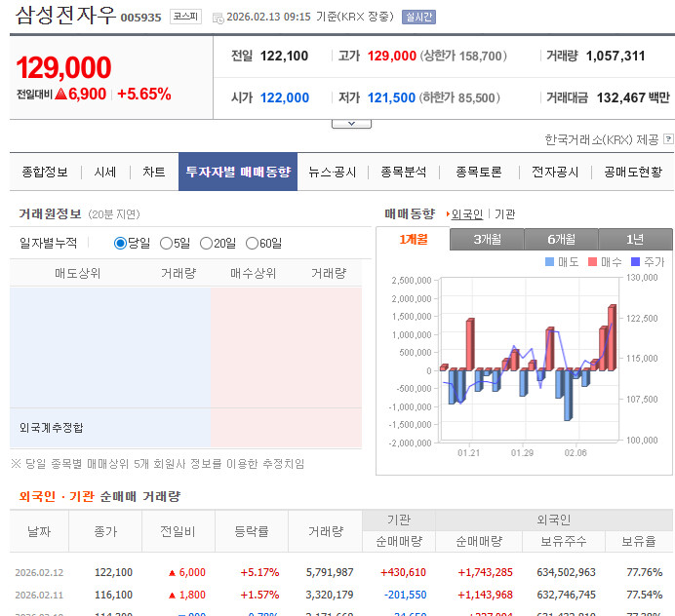Click the 매수상위 column header

(x=254, y=273)
